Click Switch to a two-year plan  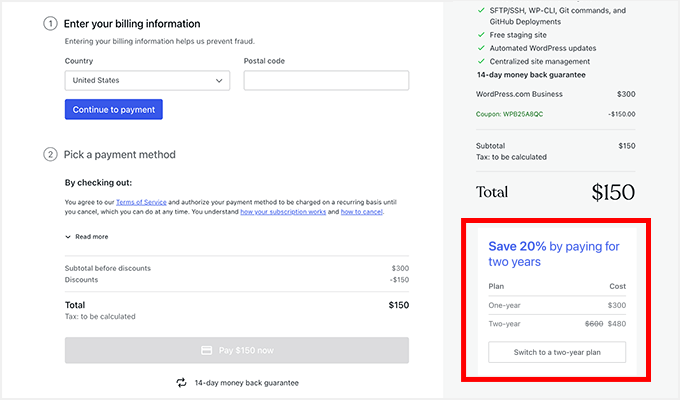click(x=557, y=352)
